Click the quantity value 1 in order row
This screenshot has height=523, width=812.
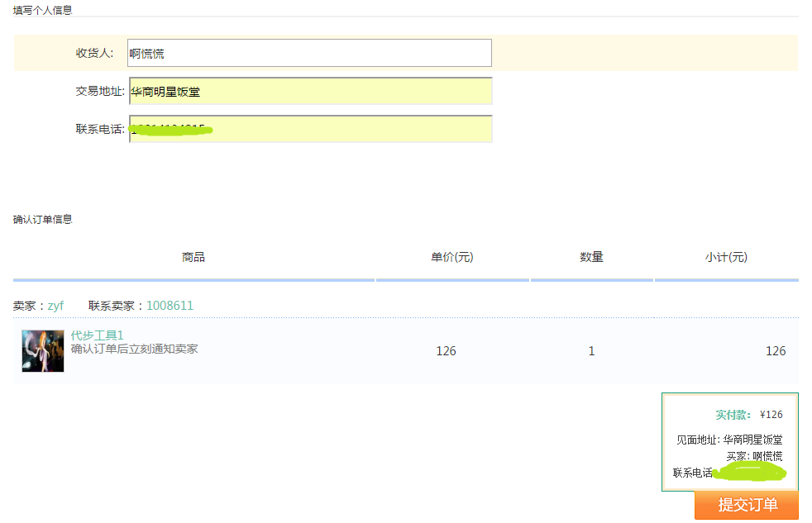tap(591, 351)
